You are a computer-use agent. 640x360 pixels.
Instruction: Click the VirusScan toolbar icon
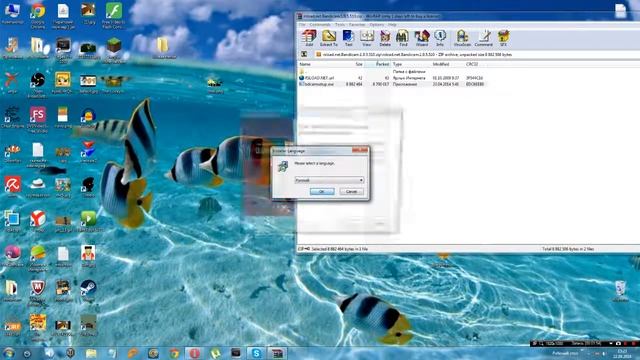(462, 38)
